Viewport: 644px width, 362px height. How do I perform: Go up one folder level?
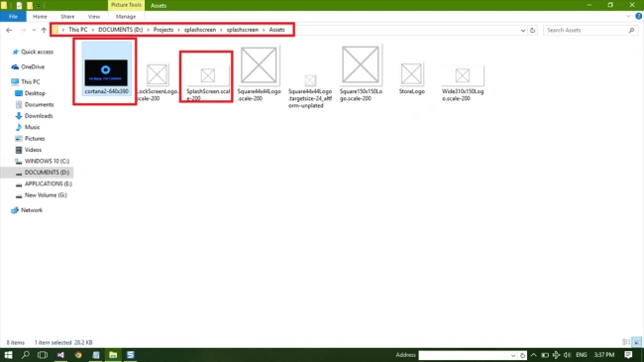click(44, 30)
